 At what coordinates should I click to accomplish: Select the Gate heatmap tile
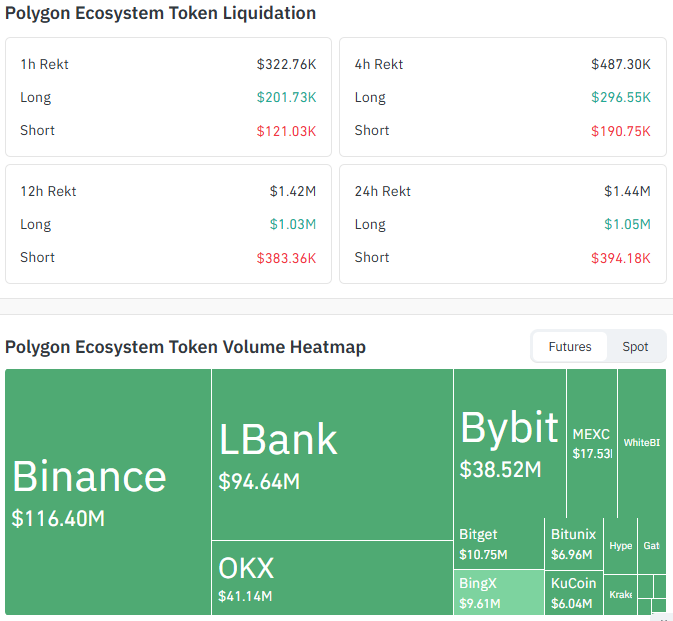[x=652, y=545]
